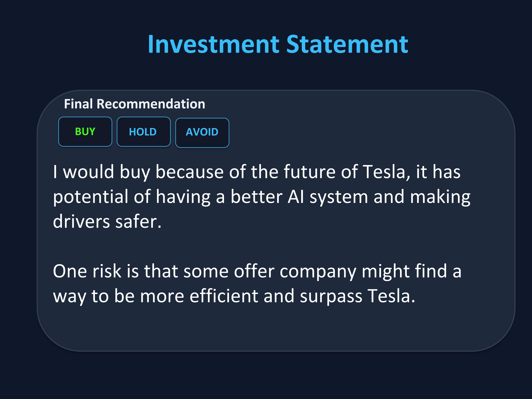This screenshot has width=532, height=399.
Task: Click the word "efficient" in the last line
Action: click(224, 296)
